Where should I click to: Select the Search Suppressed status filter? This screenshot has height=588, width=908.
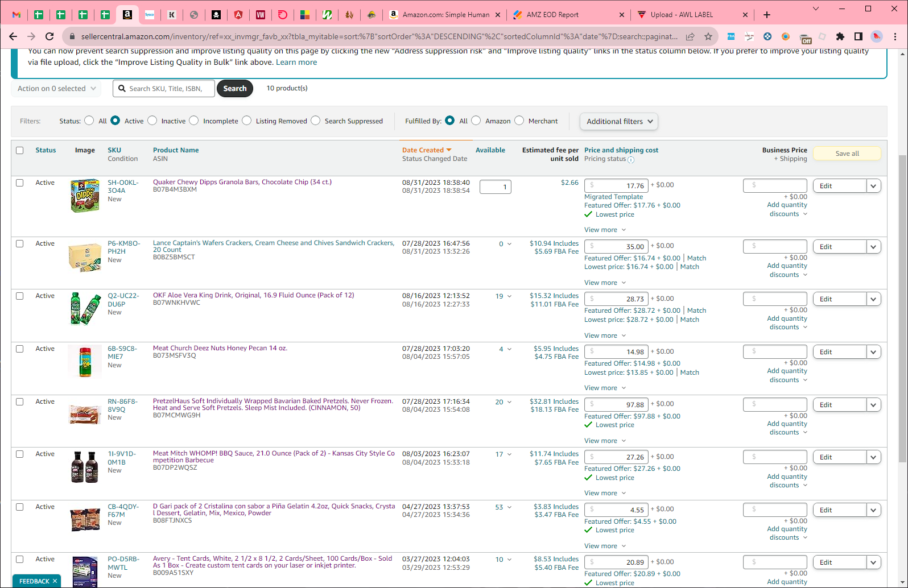click(316, 121)
